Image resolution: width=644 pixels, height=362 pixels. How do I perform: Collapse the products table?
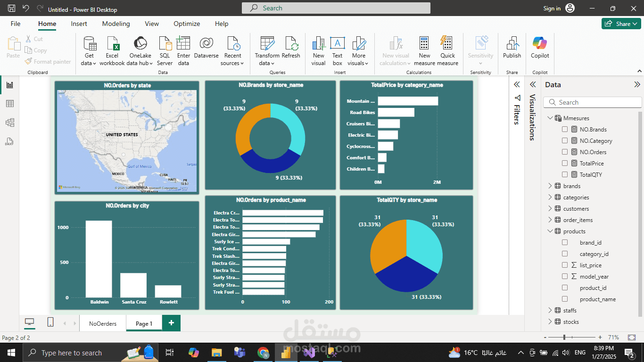(550, 231)
